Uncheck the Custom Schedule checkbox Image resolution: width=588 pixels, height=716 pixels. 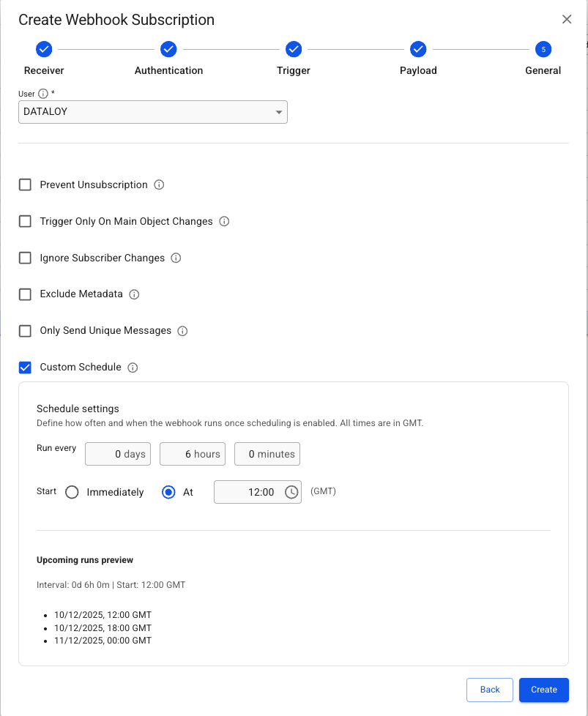[x=26, y=368]
